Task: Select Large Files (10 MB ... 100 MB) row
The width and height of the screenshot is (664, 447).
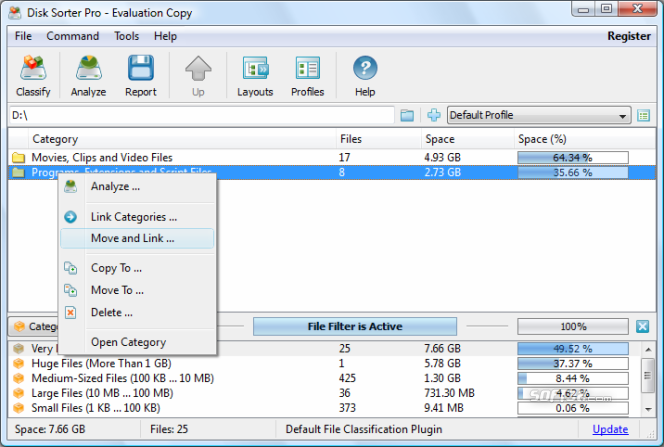Action: click(x=324, y=393)
